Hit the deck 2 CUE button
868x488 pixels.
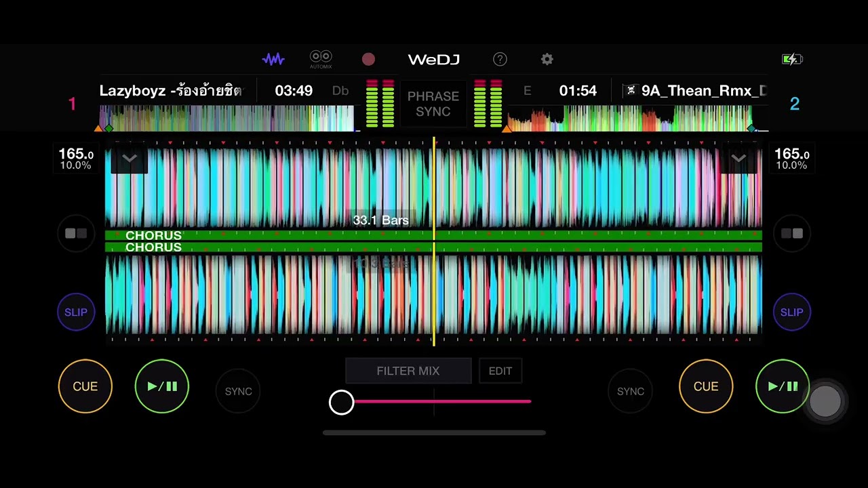click(706, 386)
